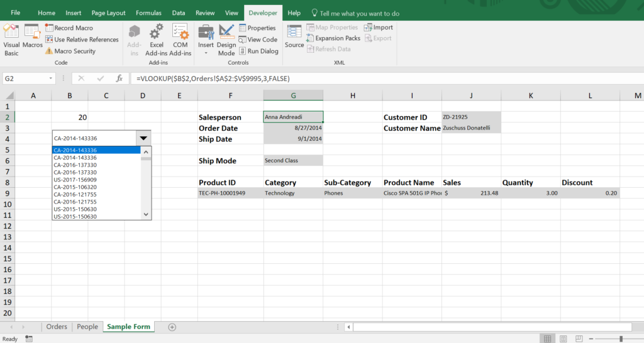644x343 pixels.
Task: Open Macro Security settings
Action: click(x=70, y=51)
